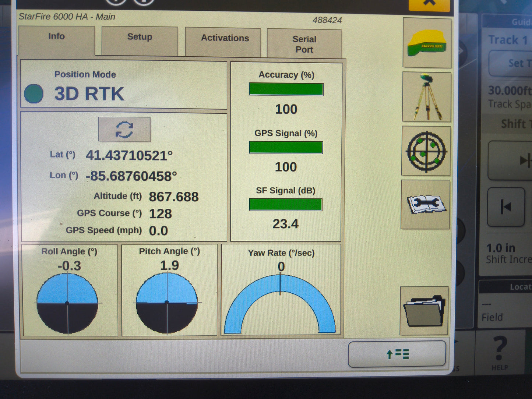The height and width of the screenshot is (399, 532).
Task: Select the StarFire receiver icon
Action: [427, 43]
